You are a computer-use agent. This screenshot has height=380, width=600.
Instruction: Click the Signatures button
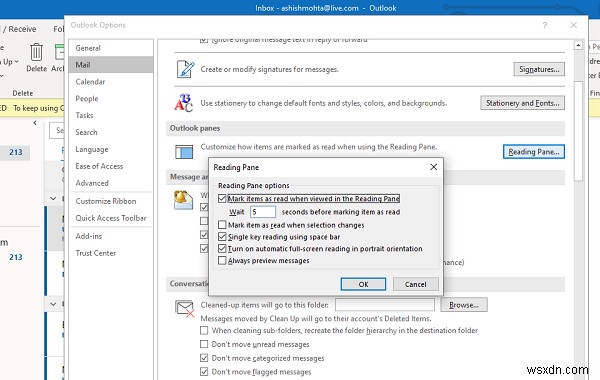[539, 69]
